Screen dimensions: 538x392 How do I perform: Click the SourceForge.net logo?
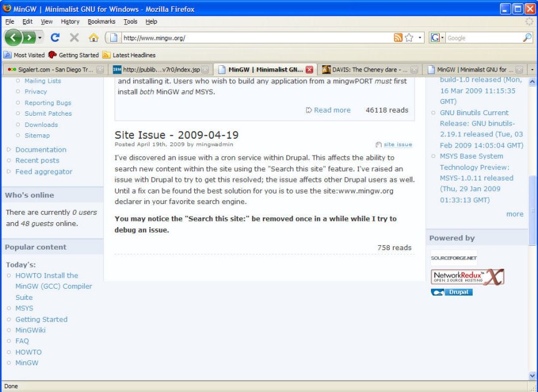coord(454,258)
